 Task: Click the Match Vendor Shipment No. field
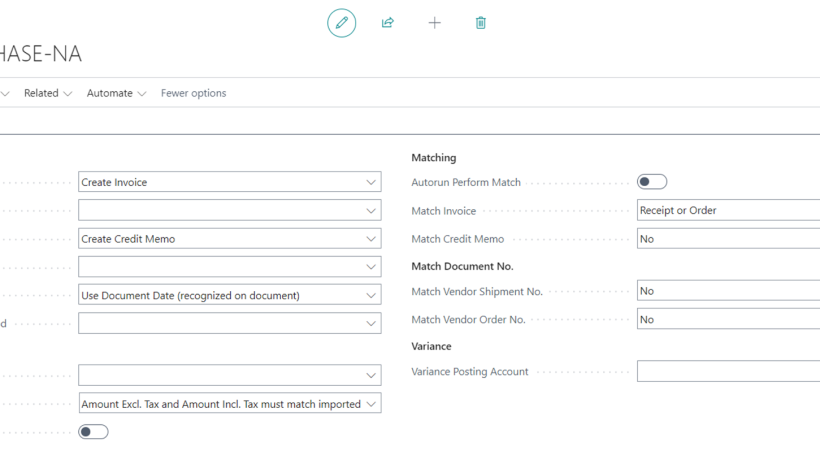click(727, 291)
